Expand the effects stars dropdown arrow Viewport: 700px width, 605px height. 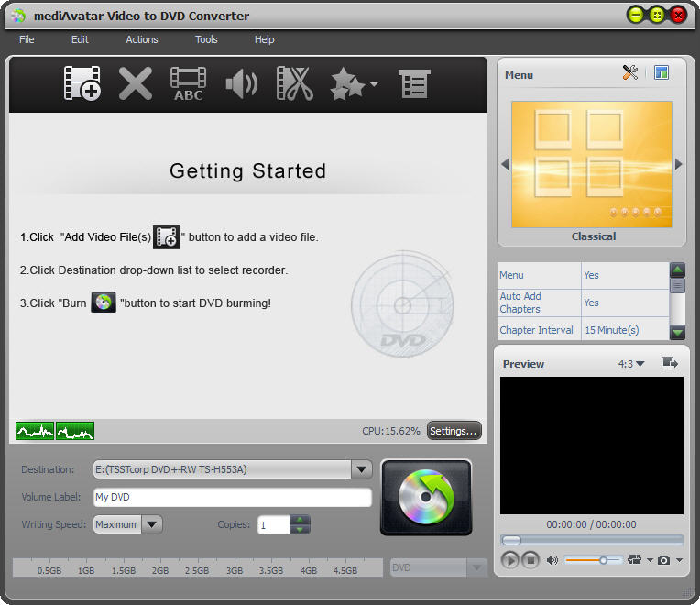coord(374,83)
